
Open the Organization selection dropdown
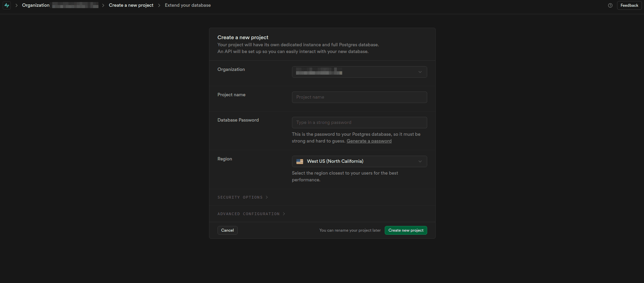click(359, 72)
